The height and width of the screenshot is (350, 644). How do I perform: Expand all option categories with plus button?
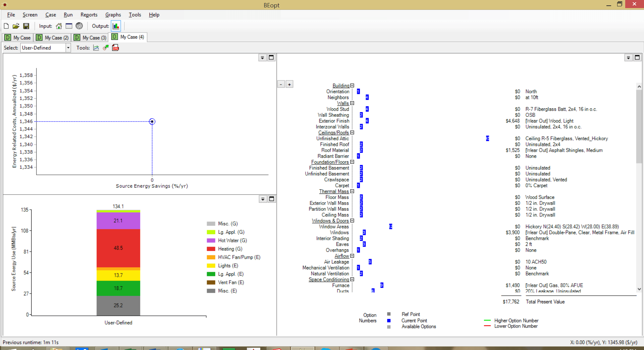click(x=289, y=84)
